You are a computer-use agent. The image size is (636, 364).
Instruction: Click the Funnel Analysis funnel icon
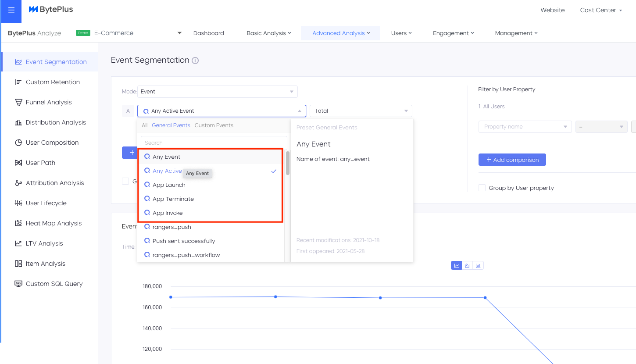(x=18, y=102)
